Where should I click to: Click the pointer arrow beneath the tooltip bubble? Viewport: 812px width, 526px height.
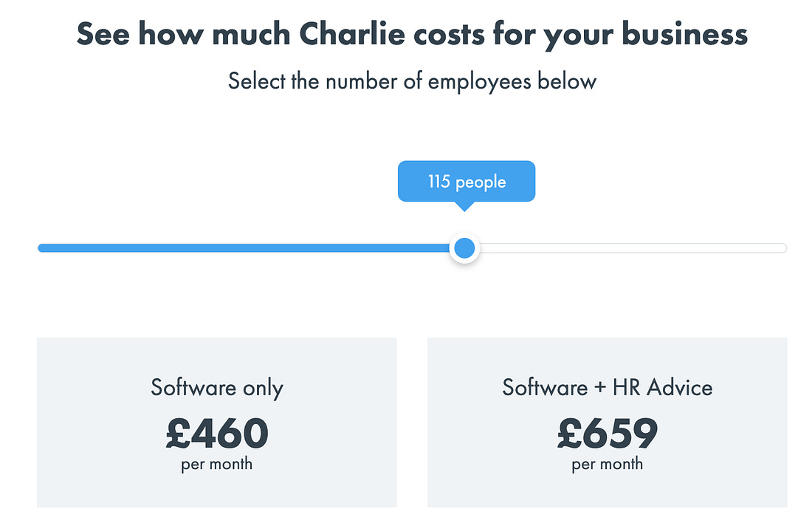tap(465, 206)
